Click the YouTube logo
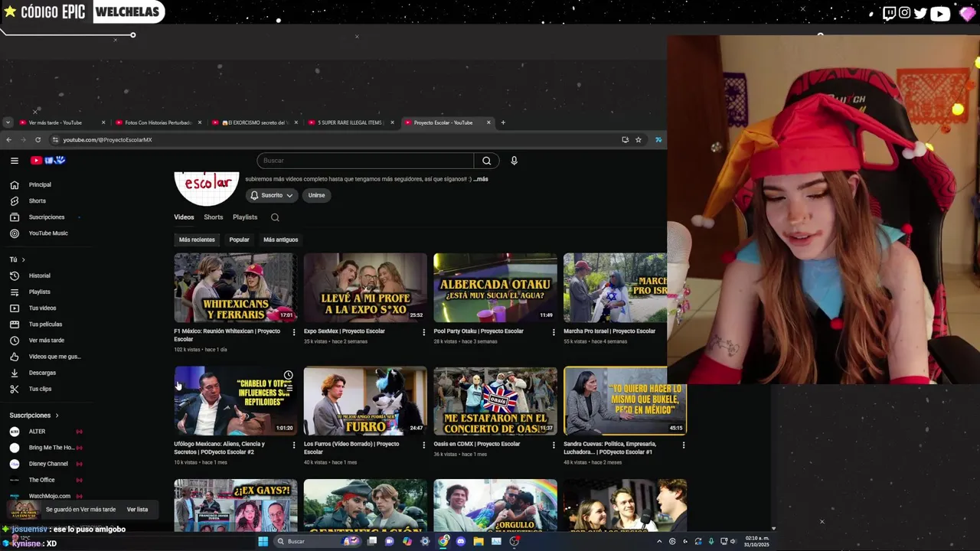Screen dimensions: 980x551 (47, 160)
